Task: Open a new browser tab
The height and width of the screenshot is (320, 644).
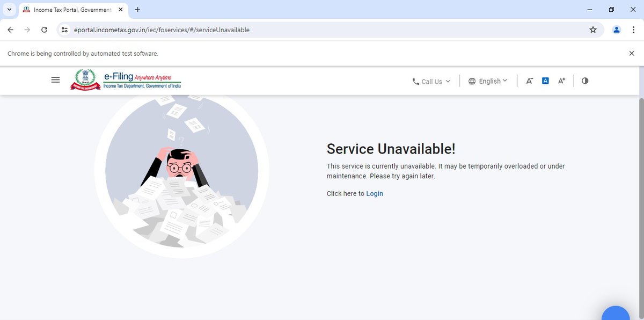Action: (x=138, y=10)
